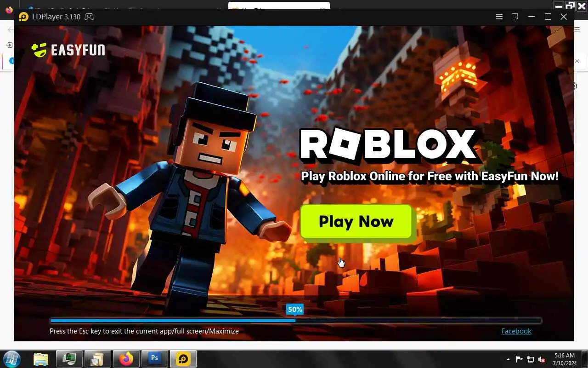The width and height of the screenshot is (588, 368).
Task: Click "Press the Esc key to exit" hint text
Action: click(x=144, y=331)
